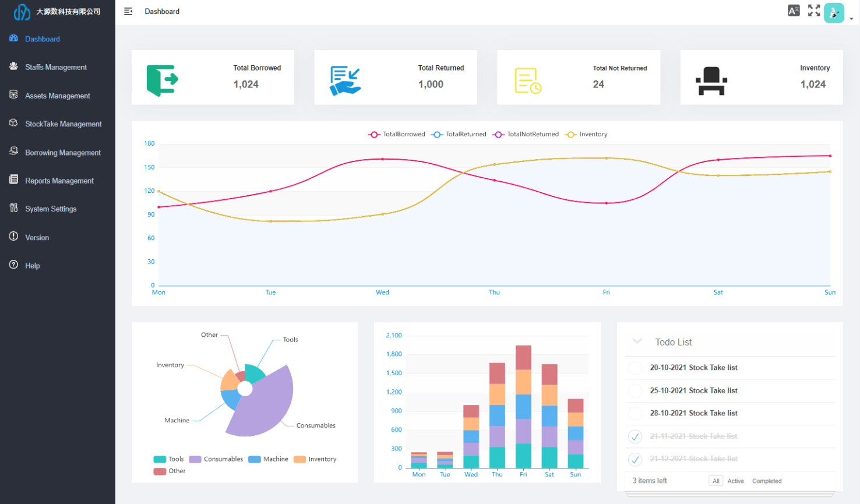Select the Borrowing Management icon
The image size is (860, 504).
[x=13, y=153]
